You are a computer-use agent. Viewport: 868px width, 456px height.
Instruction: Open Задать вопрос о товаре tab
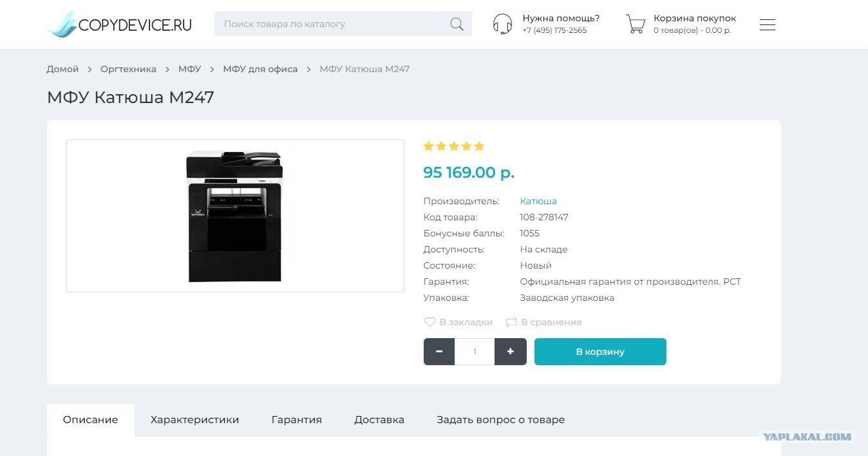[500, 420]
